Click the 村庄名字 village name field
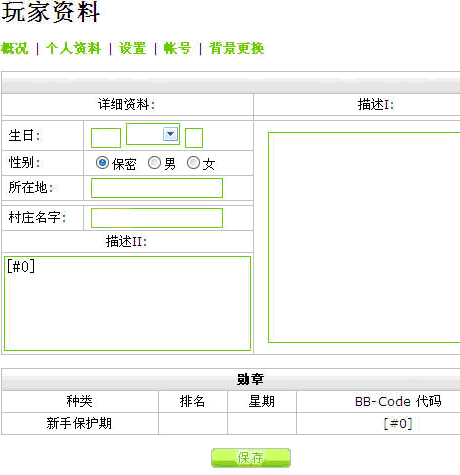460x475 pixels. pyautogui.click(x=157, y=218)
